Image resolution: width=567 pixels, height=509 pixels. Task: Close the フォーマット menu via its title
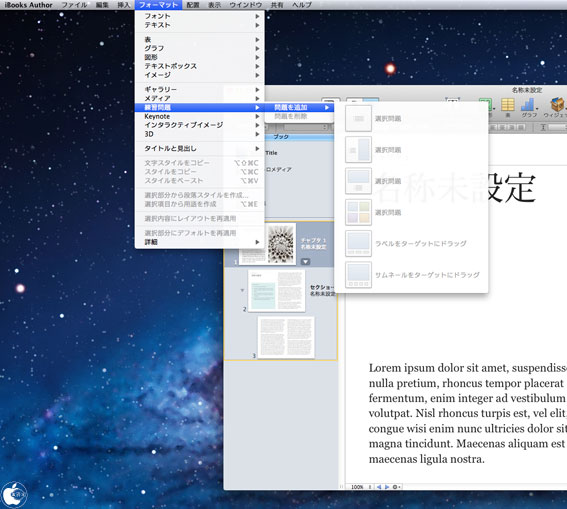click(x=158, y=5)
